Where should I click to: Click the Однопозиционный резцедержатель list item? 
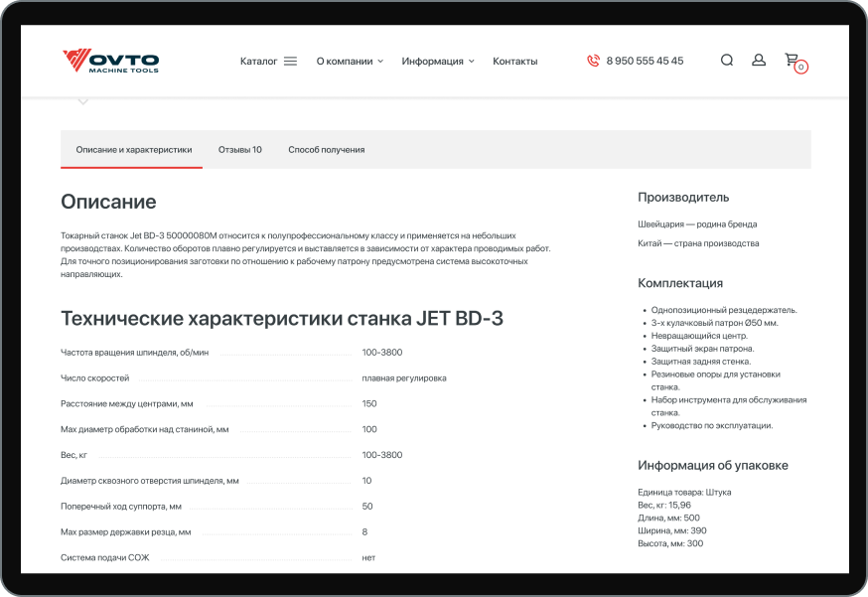[724, 310]
